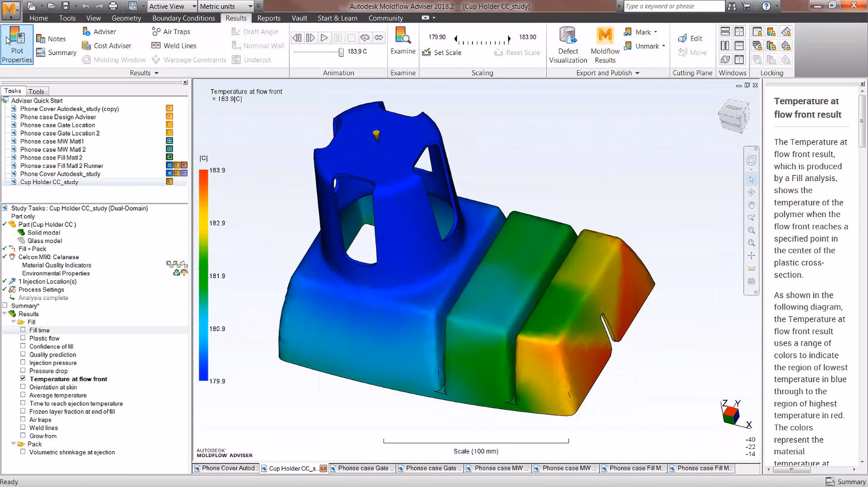Switch to the Tools panel tab
Screen dimensions: 868x487
36,91
